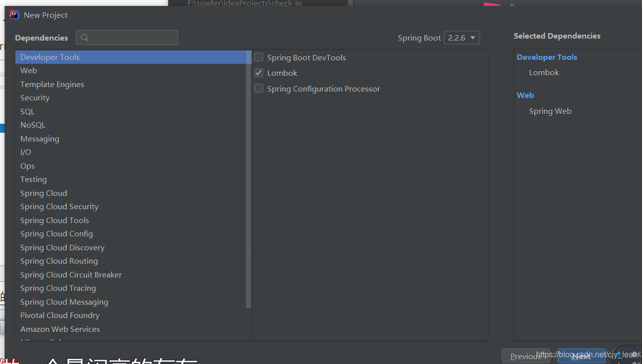The height and width of the screenshot is (364, 642).
Task: Enable the Spring Boot DevTools checkbox
Action: [x=258, y=57]
